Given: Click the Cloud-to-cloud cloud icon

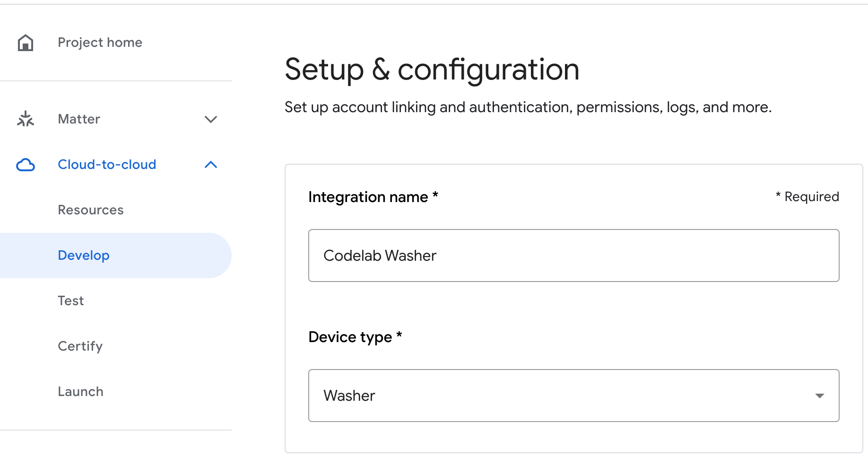Looking at the screenshot, I should click(x=26, y=165).
